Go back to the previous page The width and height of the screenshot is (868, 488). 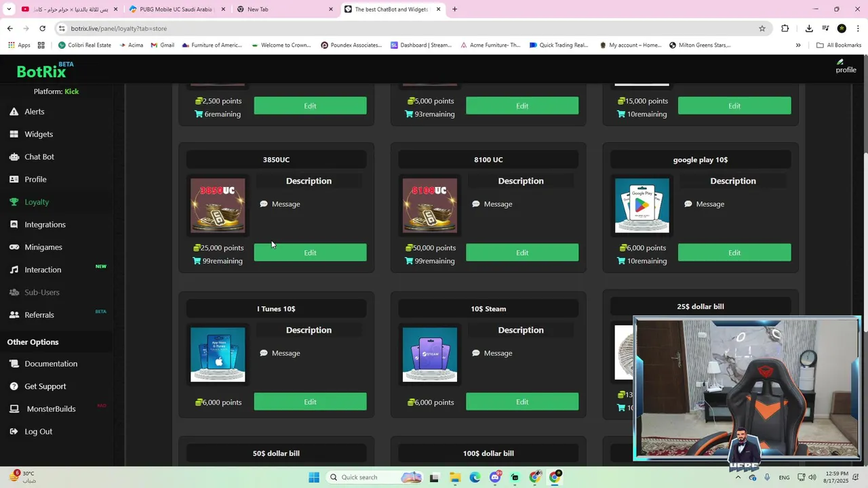click(x=9, y=28)
